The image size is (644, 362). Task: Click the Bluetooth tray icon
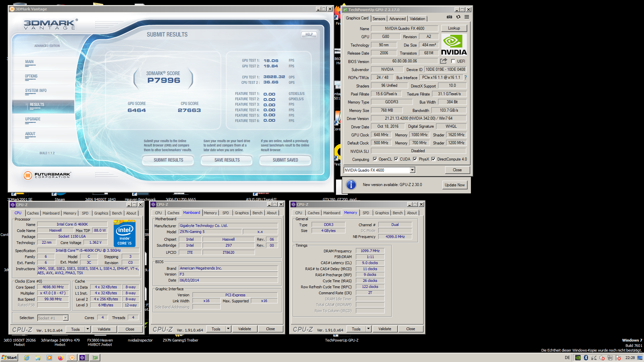(586, 358)
